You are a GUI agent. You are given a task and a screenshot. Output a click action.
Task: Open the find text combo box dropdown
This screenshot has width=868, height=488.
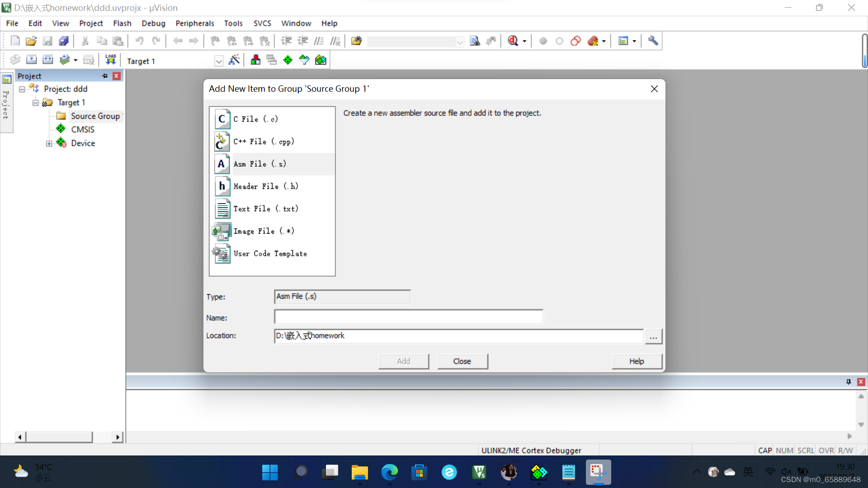pyautogui.click(x=459, y=42)
